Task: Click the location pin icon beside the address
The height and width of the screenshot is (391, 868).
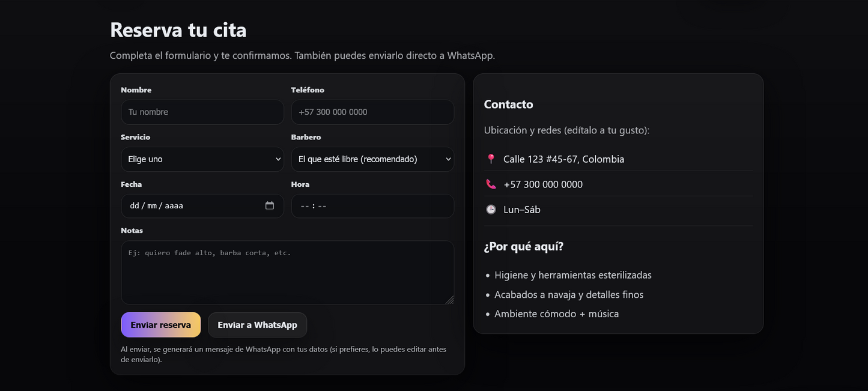Action: coord(490,159)
